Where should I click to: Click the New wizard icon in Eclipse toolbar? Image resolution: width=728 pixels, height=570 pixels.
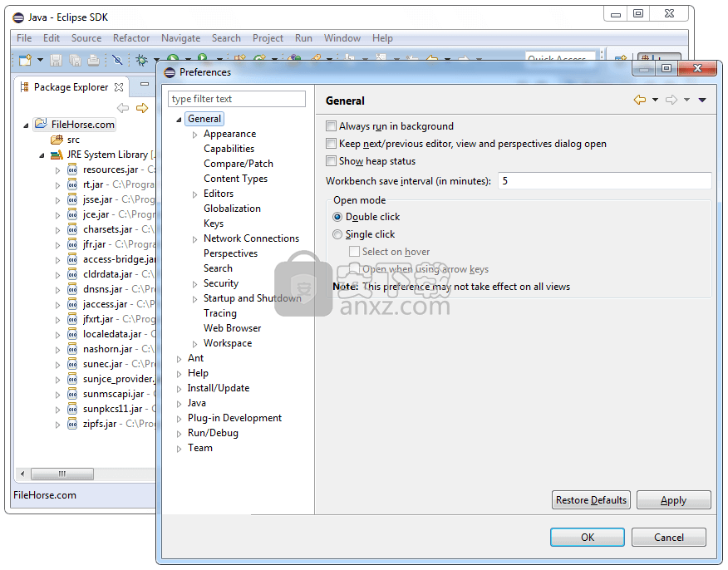pos(25,60)
